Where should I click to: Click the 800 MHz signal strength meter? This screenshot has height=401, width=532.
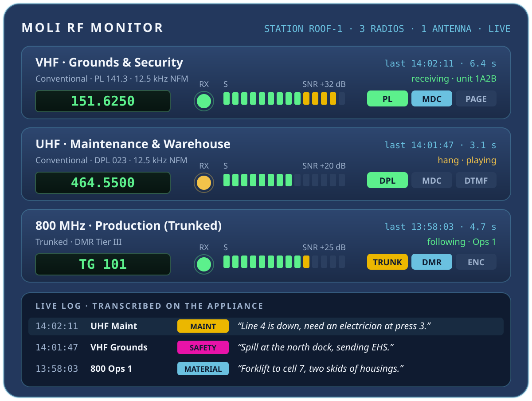click(284, 262)
